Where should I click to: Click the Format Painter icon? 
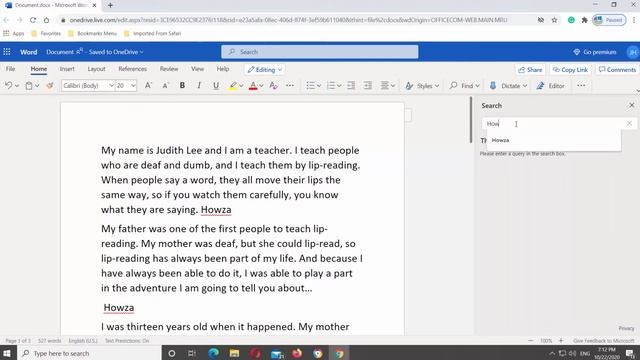click(x=50, y=85)
